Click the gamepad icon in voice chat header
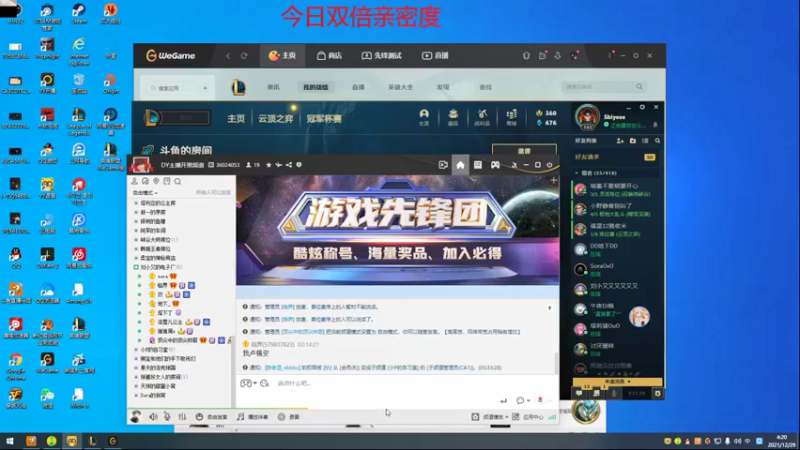800x450 pixels. click(x=495, y=165)
